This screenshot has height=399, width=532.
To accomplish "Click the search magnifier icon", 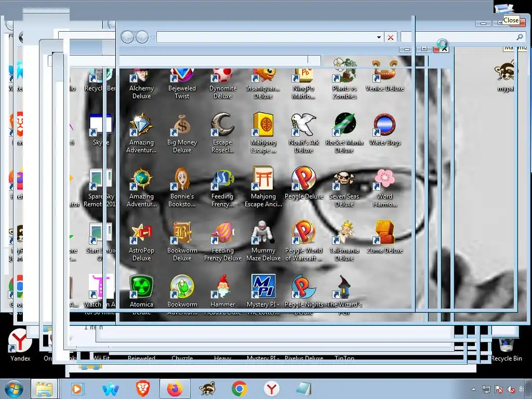I will pyautogui.click(x=520, y=37).
